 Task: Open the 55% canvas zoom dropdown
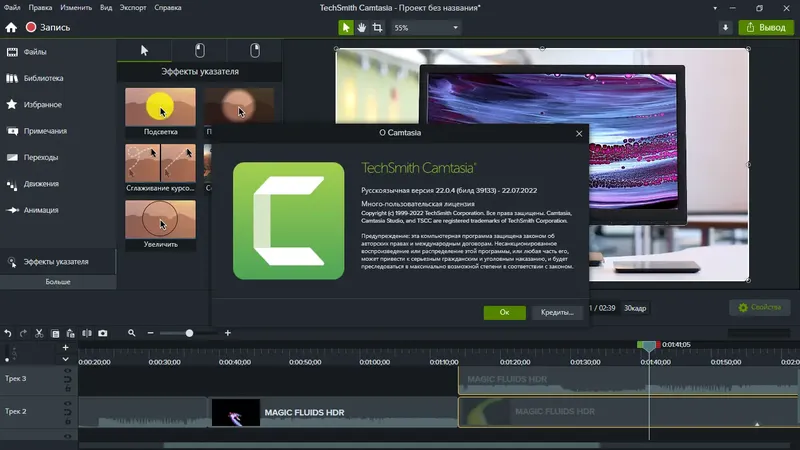[426, 28]
